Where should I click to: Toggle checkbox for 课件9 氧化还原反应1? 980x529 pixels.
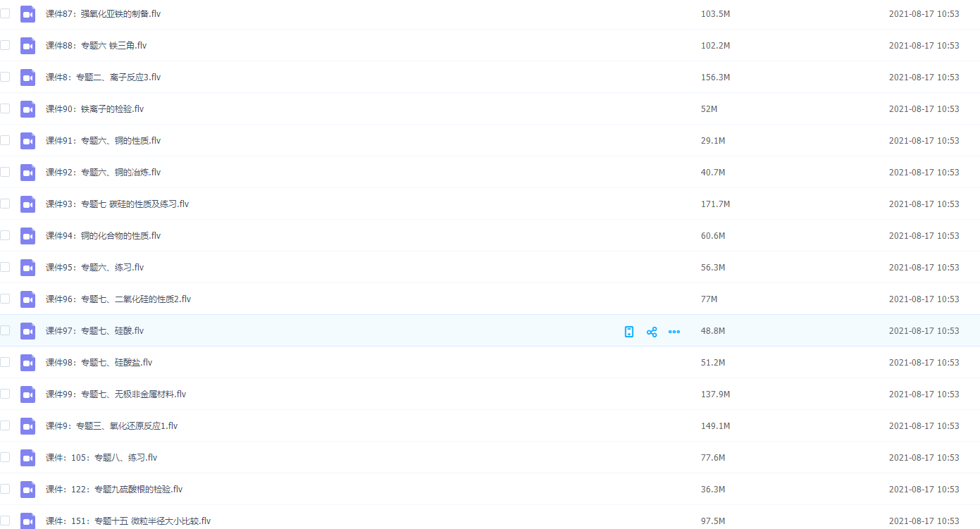(x=5, y=425)
